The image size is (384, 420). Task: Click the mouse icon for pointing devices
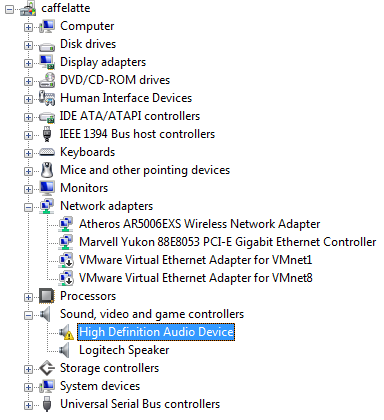click(47, 170)
